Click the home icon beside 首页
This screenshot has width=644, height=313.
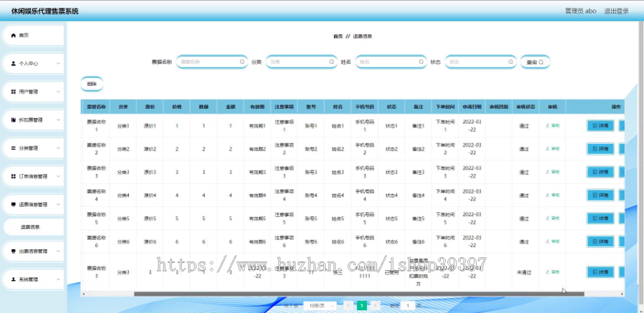pos(13,35)
